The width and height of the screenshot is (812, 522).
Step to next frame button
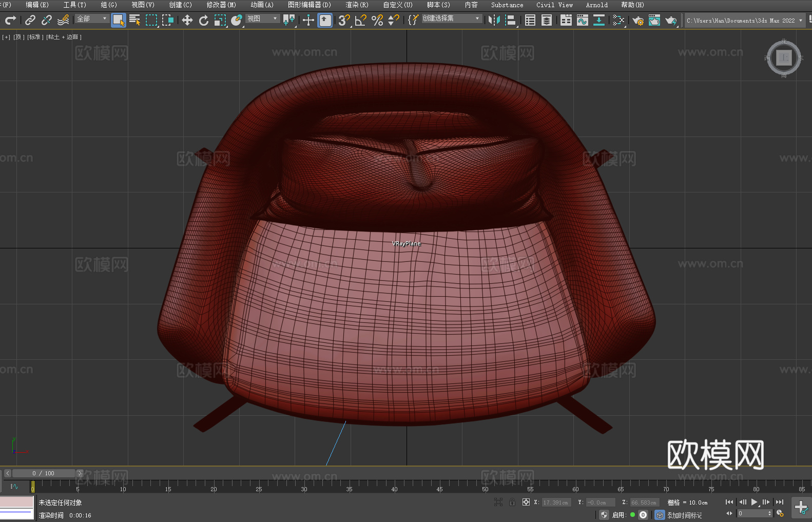click(x=766, y=502)
